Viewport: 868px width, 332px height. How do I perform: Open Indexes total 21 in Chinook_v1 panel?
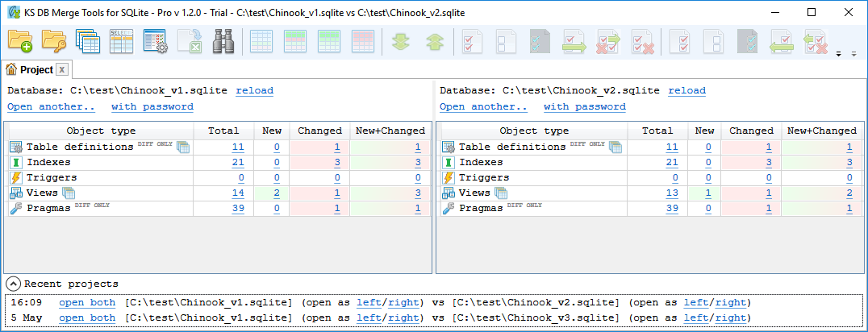(238, 162)
